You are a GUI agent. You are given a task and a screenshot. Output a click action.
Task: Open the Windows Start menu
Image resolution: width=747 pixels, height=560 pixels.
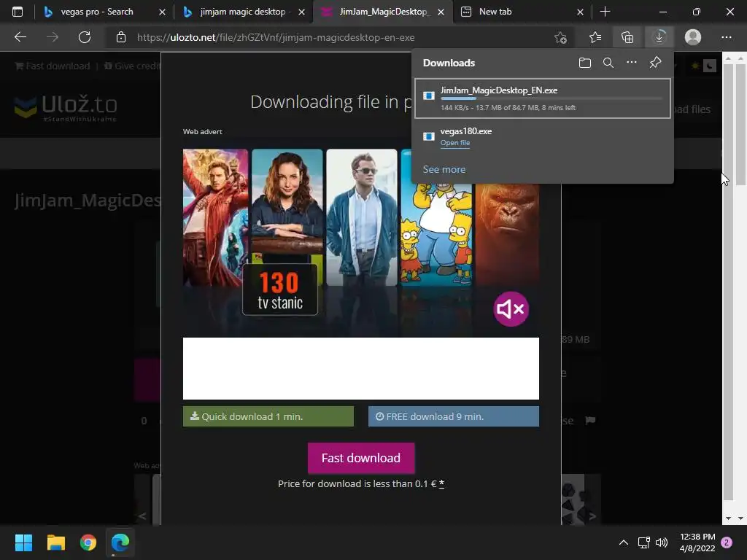click(x=23, y=542)
